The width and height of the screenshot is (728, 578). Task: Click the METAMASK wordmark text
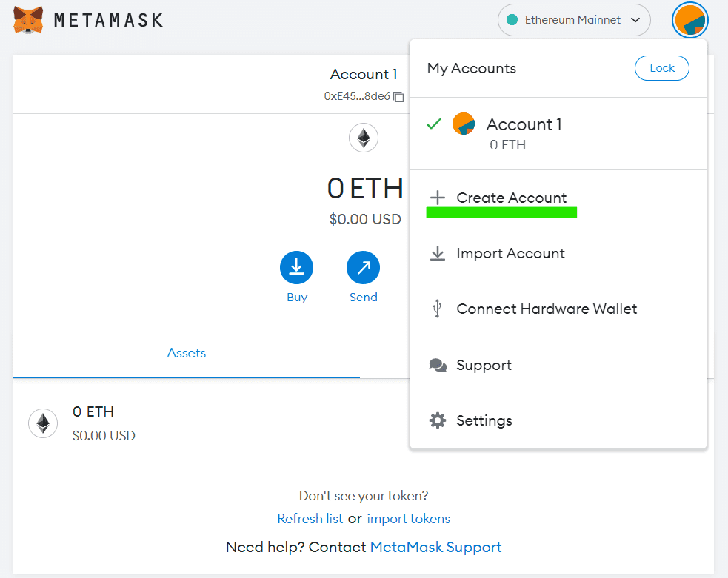tap(108, 20)
